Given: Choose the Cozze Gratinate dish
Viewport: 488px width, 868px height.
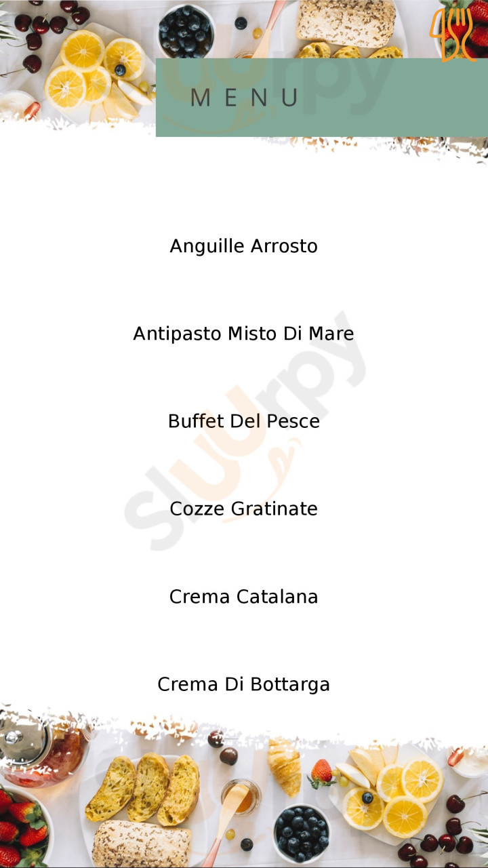Looking at the screenshot, I should click(243, 509).
